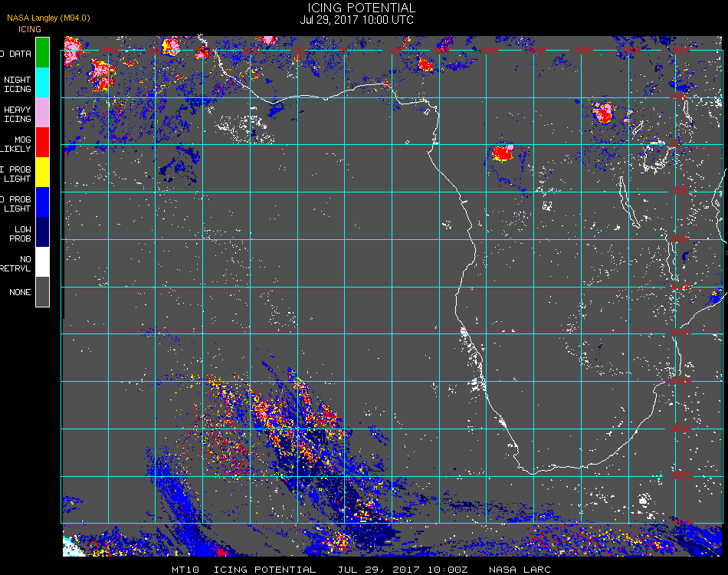728x575 pixels.
Task: Click the 'Jul 29, 2017 10:00 UTC' date line
Action: 356,20
